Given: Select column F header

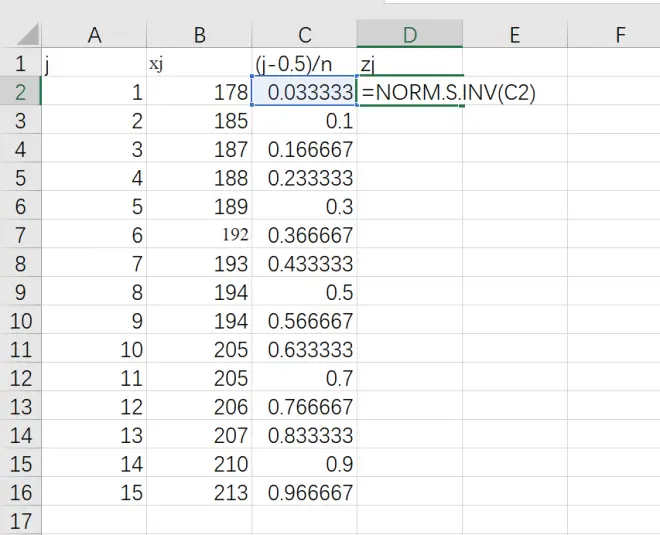Looking at the screenshot, I should [x=614, y=35].
